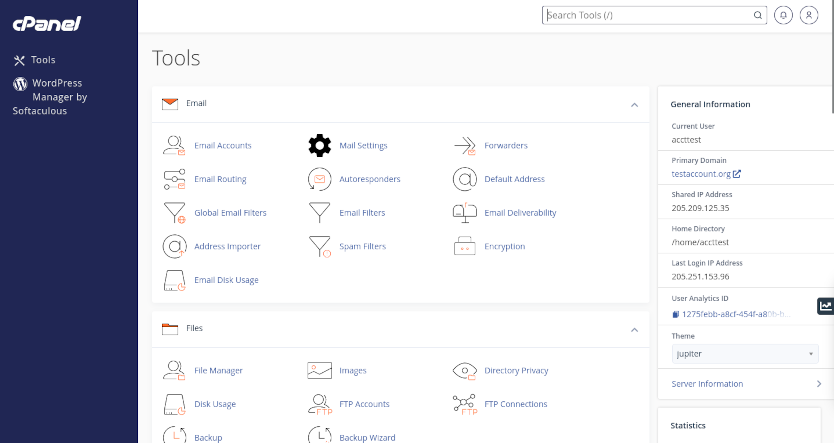834x443 pixels.
Task: Select Tools in the sidebar
Action: coord(43,60)
